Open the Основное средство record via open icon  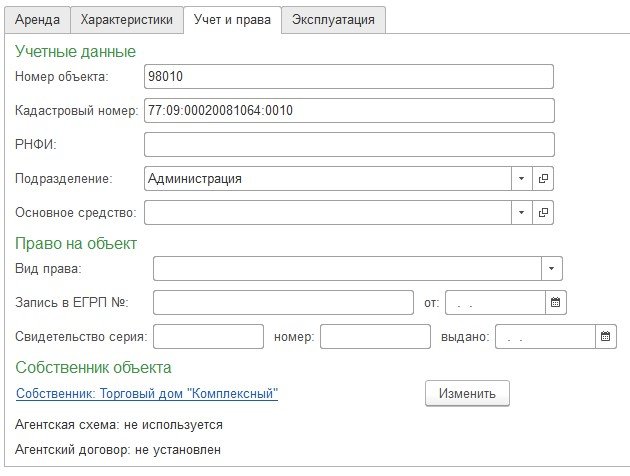[544, 213]
